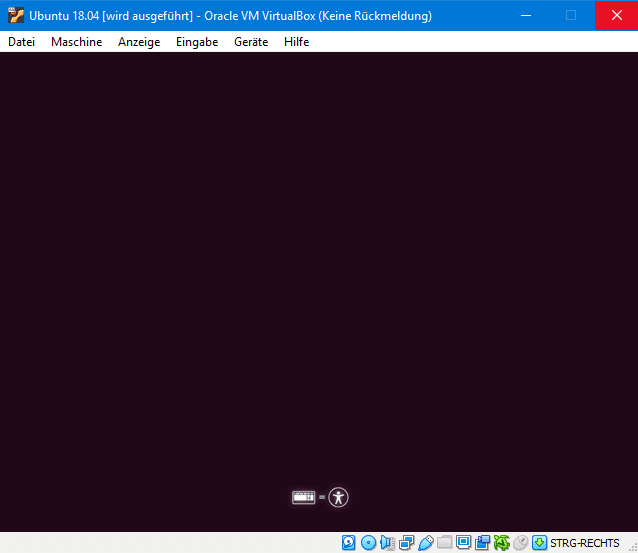Click the optical drive status icon
This screenshot has height=553, width=638.
click(x=368, y=542)
